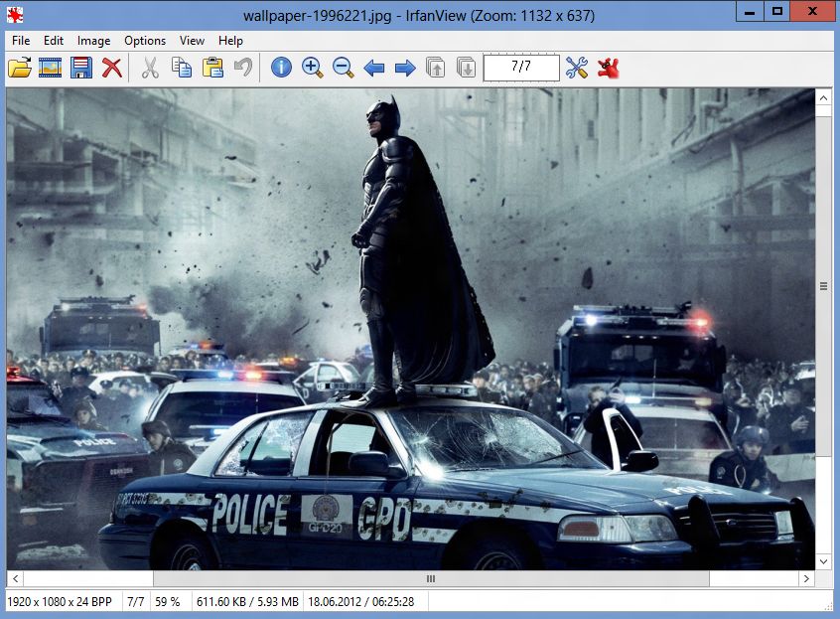
Task: Close the IrfanView window
Action: (x=812, y=11)
